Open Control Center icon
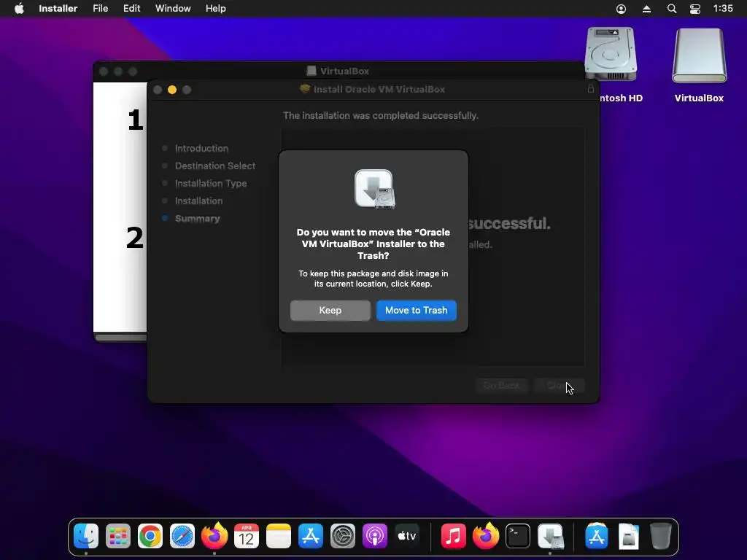 [x=695, y=9]
